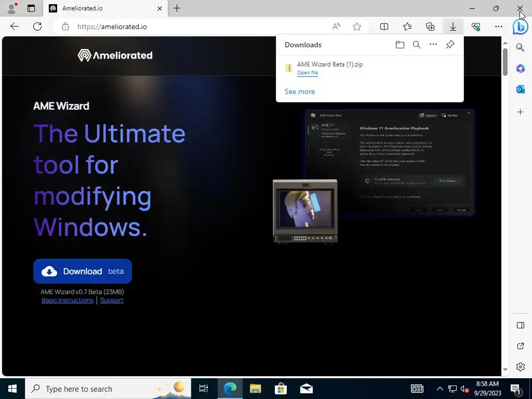Open sidebar Search icon
The width and height of the screenshot is (532, 399).
point(520,47)
